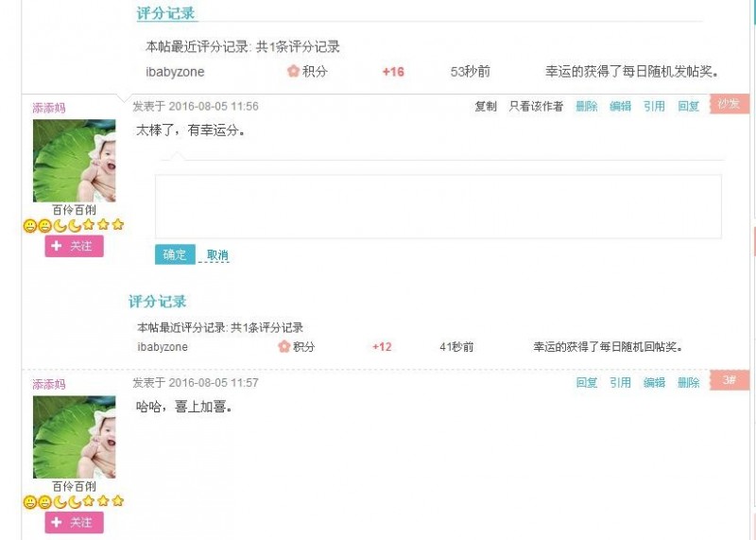Open ibabyzone rater link in the +16 record
Image resolution: width=756 pixels, height=540 pixels.
click(x=175, y=72)
